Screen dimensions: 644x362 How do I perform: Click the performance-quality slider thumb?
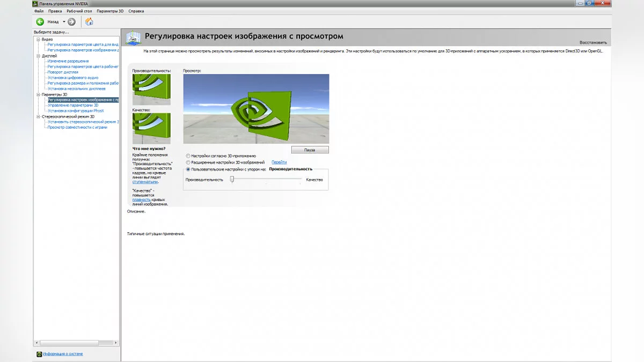[232, 180]
